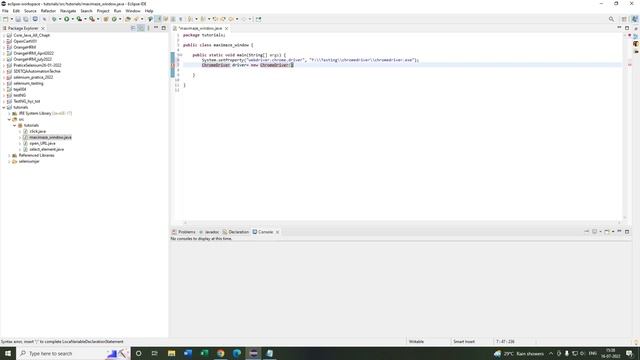Click the Open Console icon
Image resolution: width=640 pixels, height=360 pixels.
coord(607,231)
